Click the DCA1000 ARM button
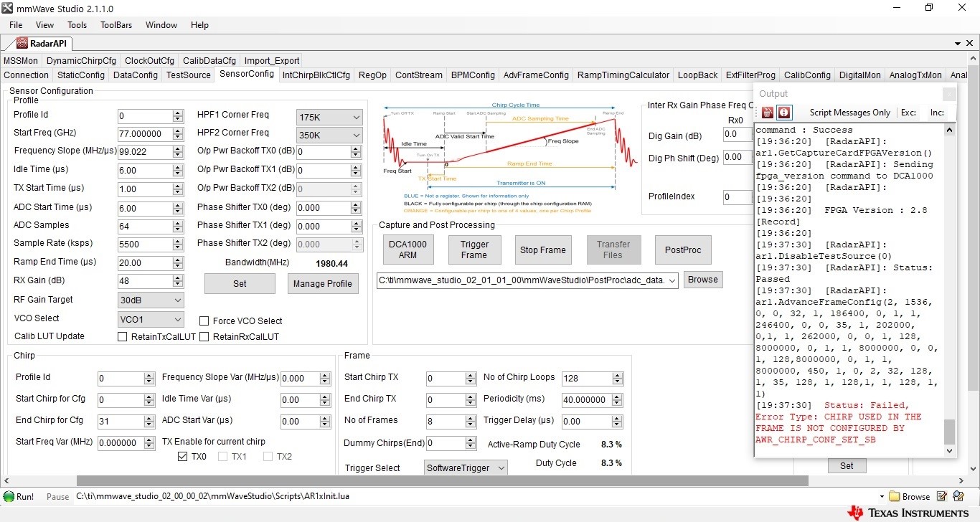The height and width of the screenshot is (522, 980). tap(407, 250)
